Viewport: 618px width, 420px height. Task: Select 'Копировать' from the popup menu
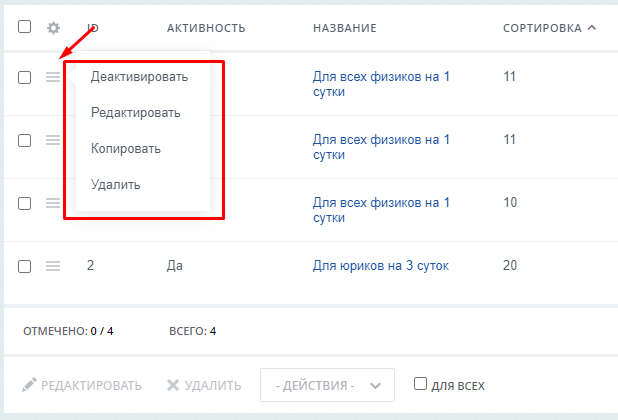coord(126,149)
